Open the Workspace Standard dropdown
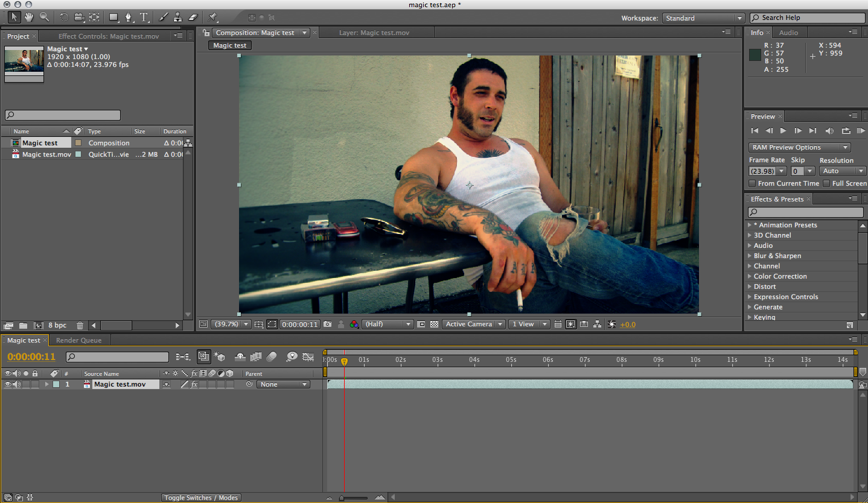Viewport: 868px width, 503px height. point(703,18)
